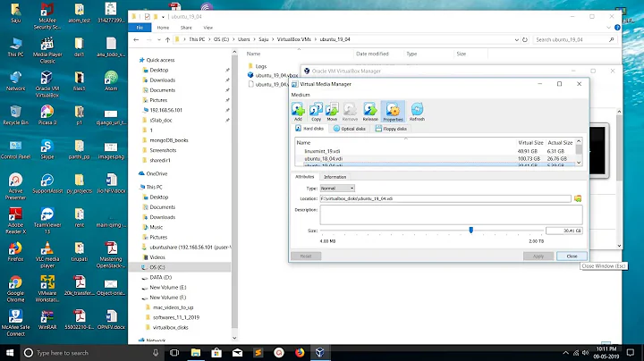Open the Skype desktop icon
644x361 pixels.
[x=47, y=149]
